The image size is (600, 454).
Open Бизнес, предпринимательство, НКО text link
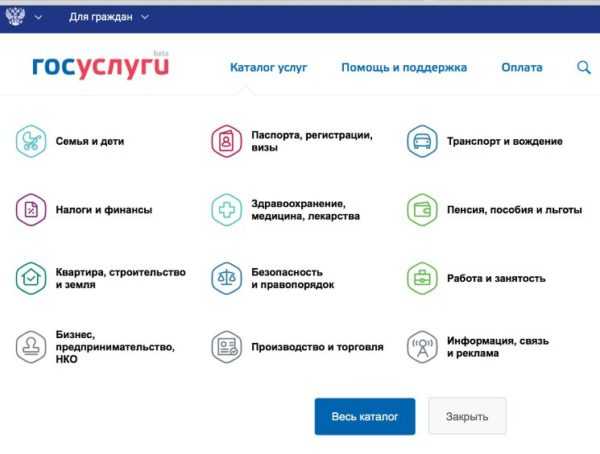pyautogui.click(x=115, y=347)
